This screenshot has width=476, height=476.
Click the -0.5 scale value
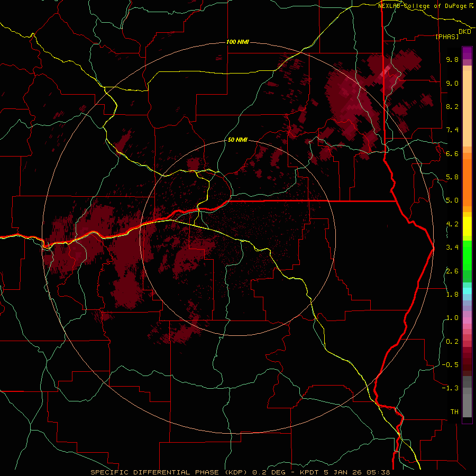450,365
